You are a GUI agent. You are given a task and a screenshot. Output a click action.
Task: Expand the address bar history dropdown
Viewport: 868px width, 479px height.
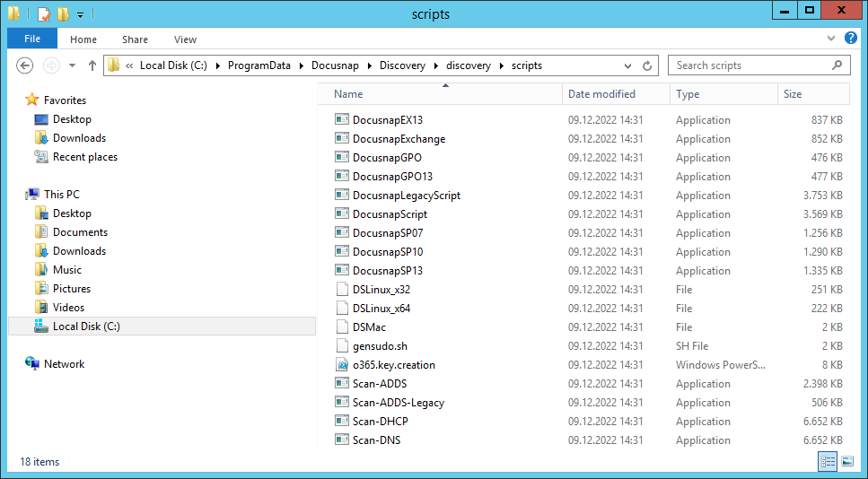pyautogui.click(x=627, y=65)
